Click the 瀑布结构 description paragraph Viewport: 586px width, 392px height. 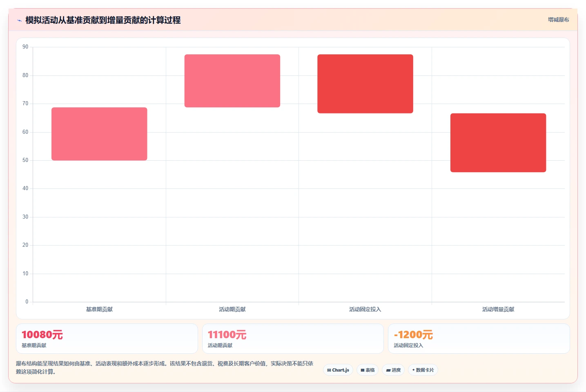tap(165, 368)
